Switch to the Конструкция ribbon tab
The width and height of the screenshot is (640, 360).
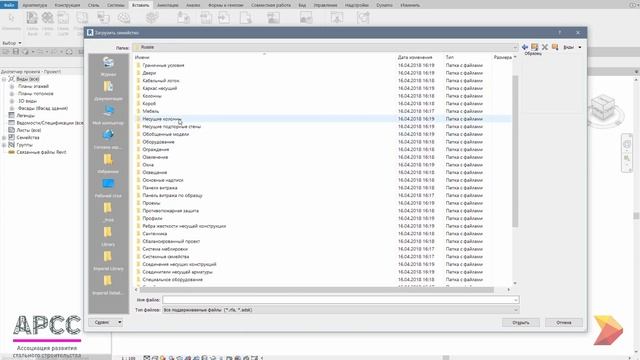[x=67, y=5]
